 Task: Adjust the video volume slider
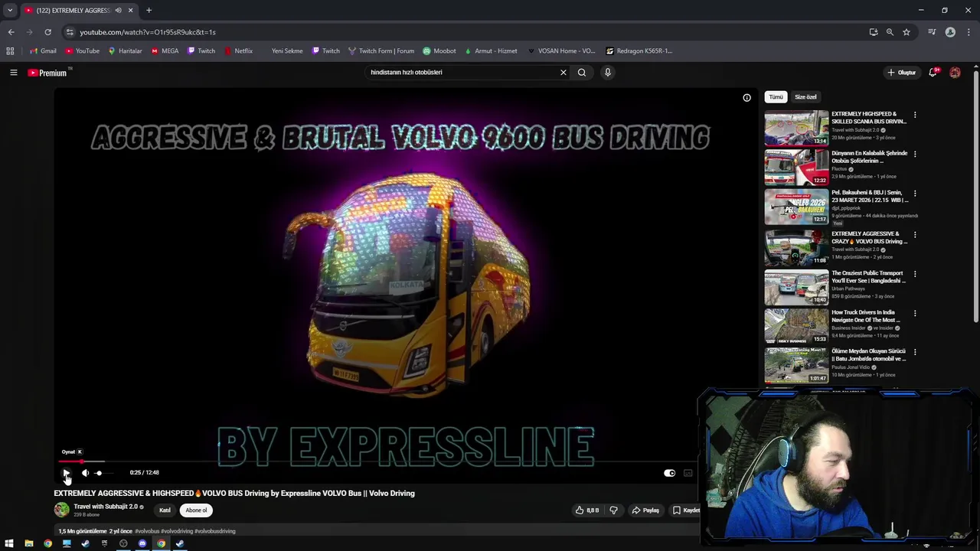tap(104, 473)
